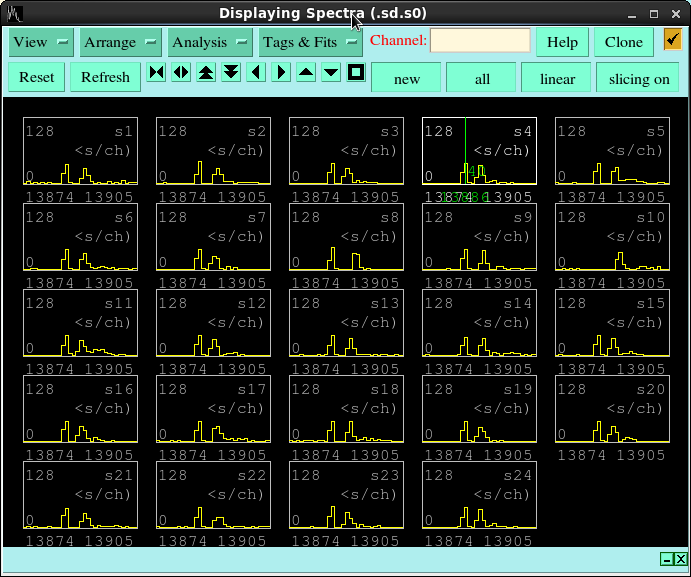Click the horizontal compress icon (arrows pointing inward)
Screen dimensions: 691x577
pyautogui.click(x=156, y=72)
